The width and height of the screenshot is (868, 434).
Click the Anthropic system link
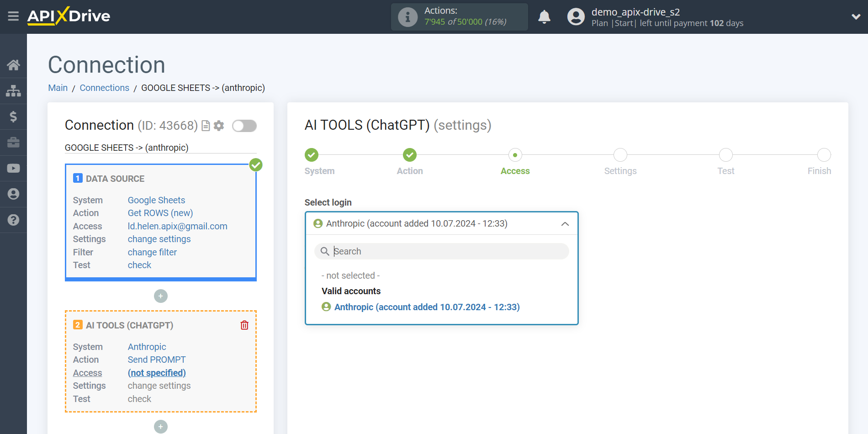pyautogui.click(x=147, y=347)
